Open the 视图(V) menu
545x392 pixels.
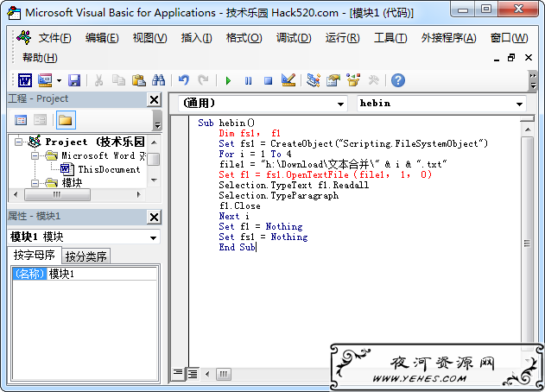point(149,38)
